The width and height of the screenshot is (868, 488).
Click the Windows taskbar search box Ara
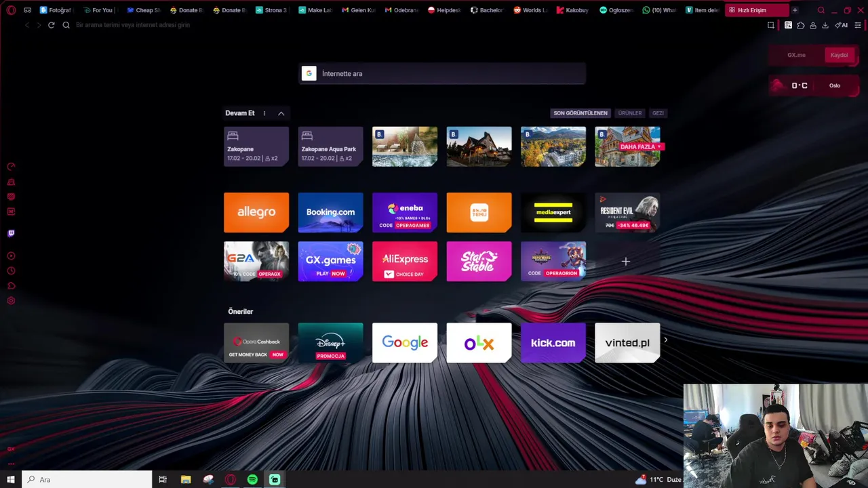coord(87,479)
